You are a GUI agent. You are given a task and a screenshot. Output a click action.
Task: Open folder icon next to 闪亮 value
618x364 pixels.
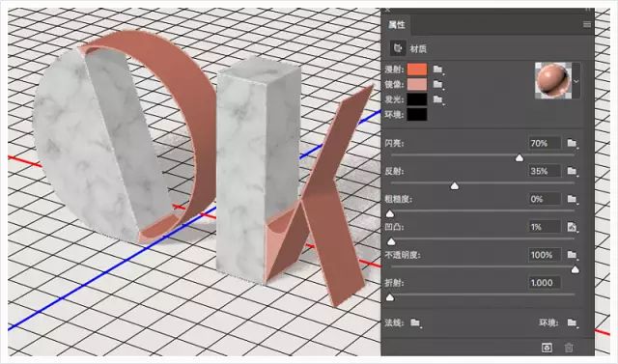click(572, 143)
